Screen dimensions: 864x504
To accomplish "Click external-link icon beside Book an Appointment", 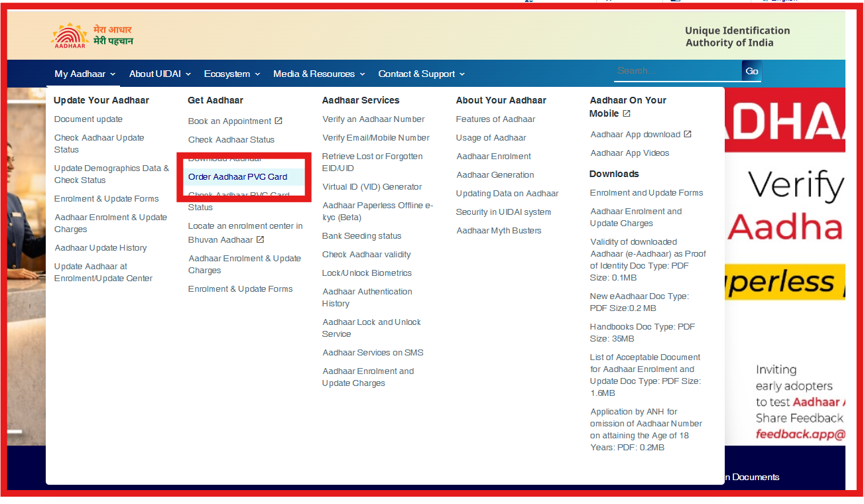I will click(278, 121).
